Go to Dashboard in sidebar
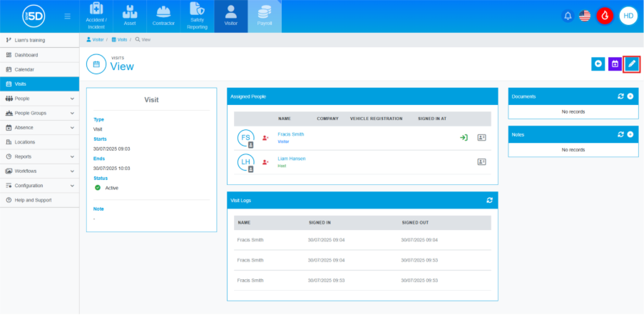 click(x=40, y=55)
